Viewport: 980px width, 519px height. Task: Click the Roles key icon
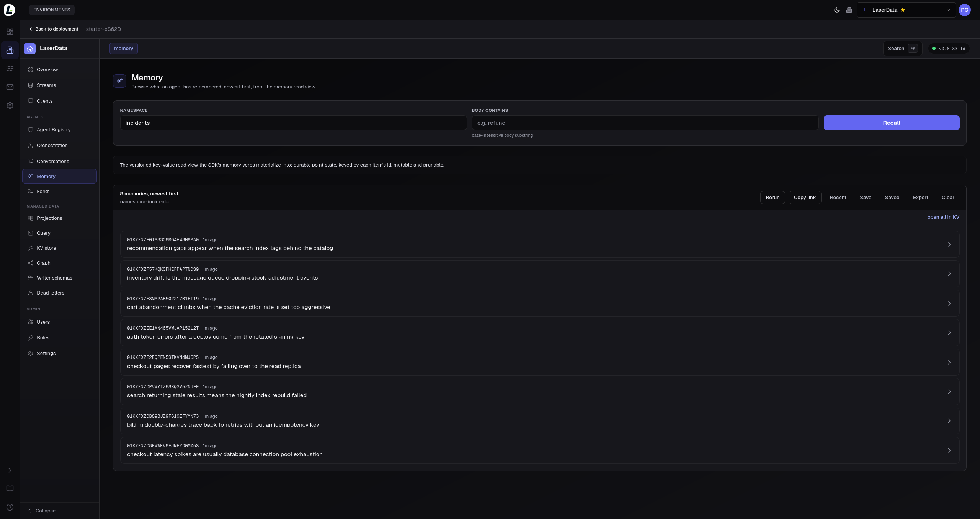click(30, 338)
